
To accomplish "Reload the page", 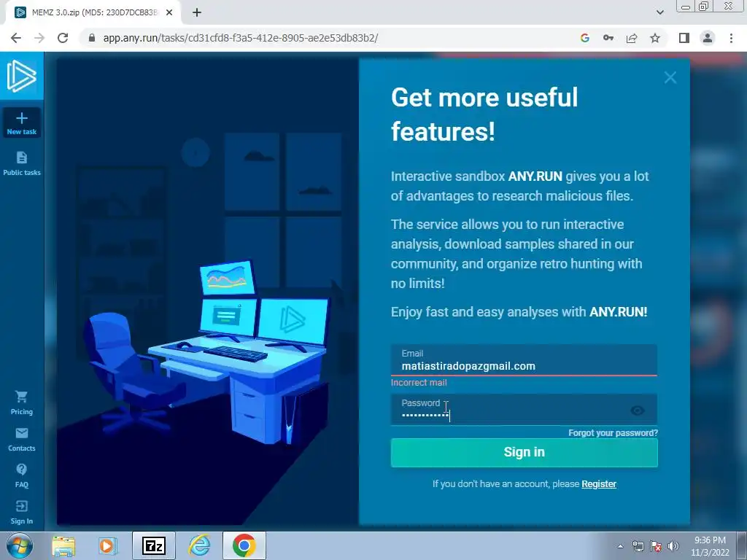I will (63, 38).
